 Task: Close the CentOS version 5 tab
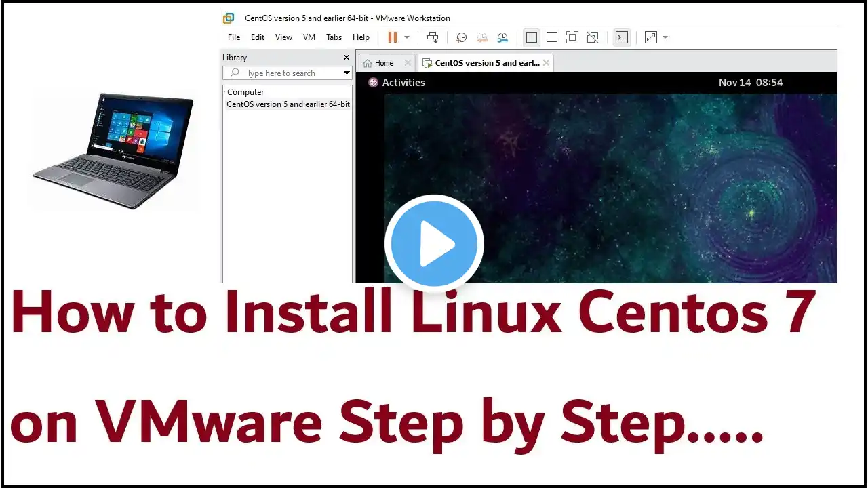pos(547,63)
